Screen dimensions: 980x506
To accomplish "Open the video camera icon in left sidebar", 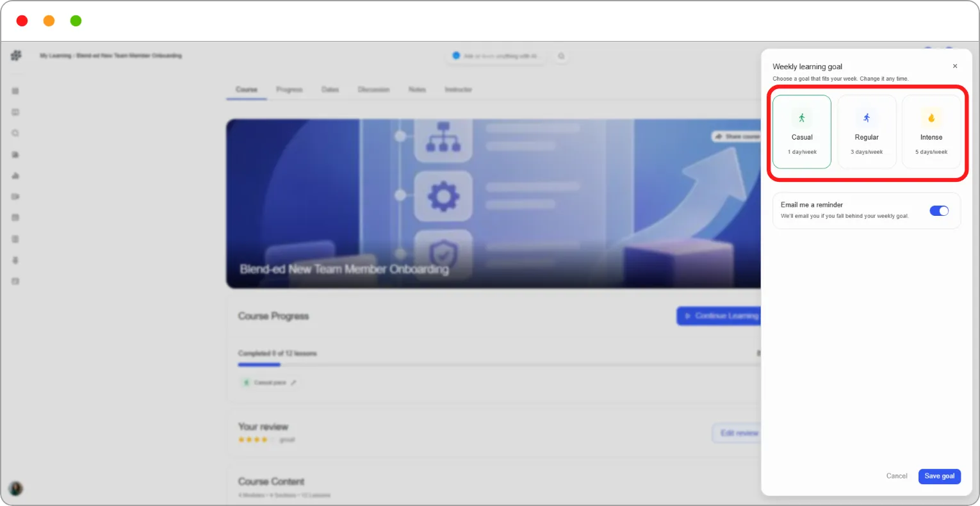I will 15,197.
